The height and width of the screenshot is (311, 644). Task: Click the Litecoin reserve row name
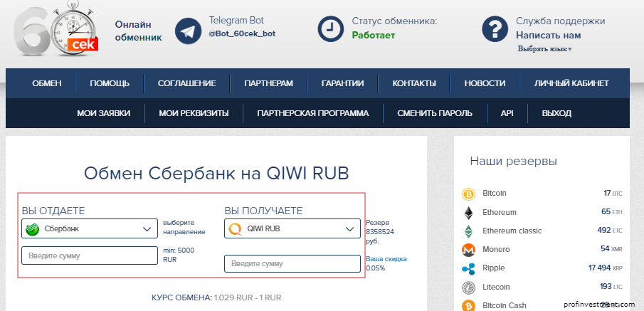pos(496,287)
